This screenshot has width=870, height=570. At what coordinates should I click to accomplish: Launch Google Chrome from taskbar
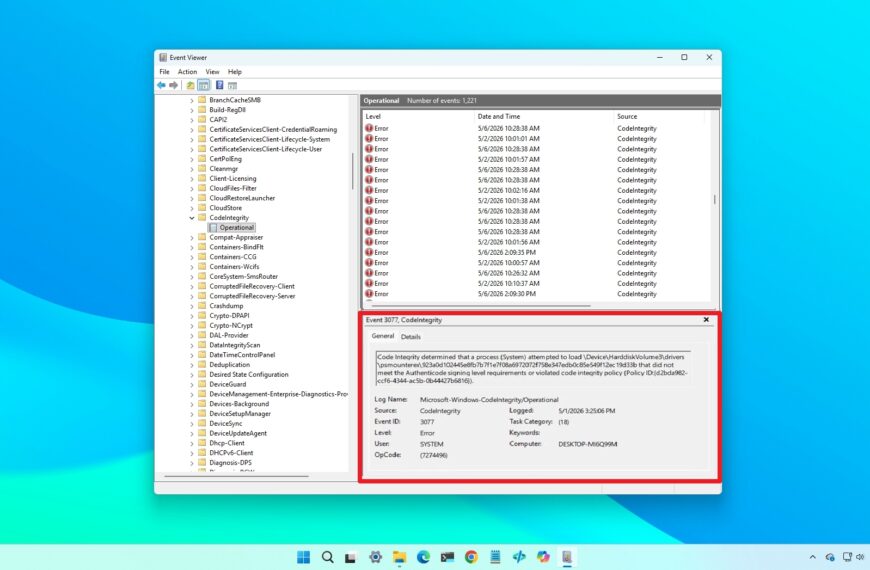pos(472,557)
